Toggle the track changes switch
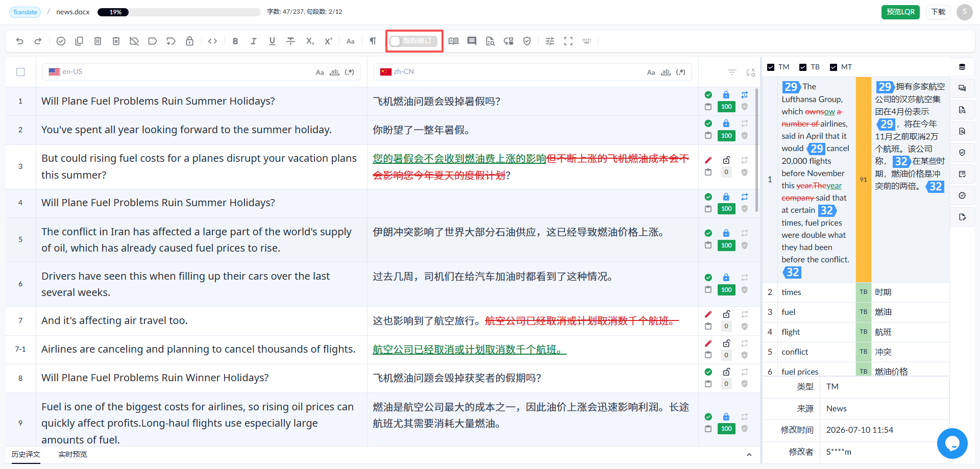 click(413, 41)
